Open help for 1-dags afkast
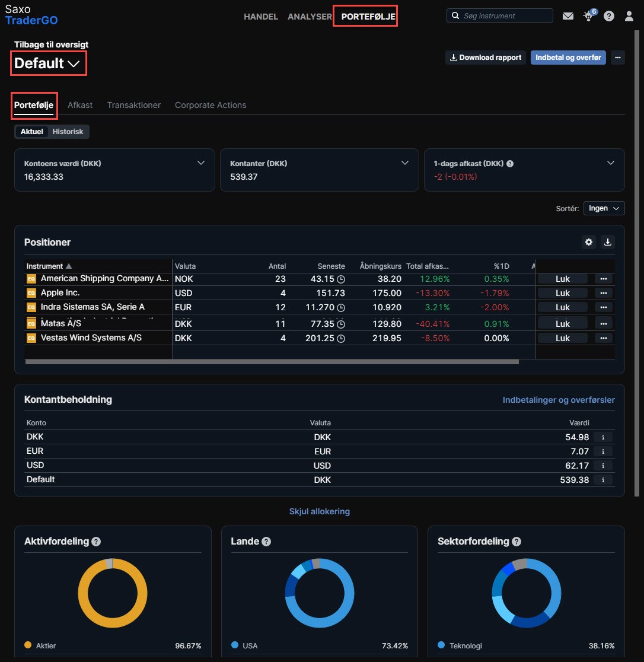This screenshot has height=662, width=644. point(510,163)
